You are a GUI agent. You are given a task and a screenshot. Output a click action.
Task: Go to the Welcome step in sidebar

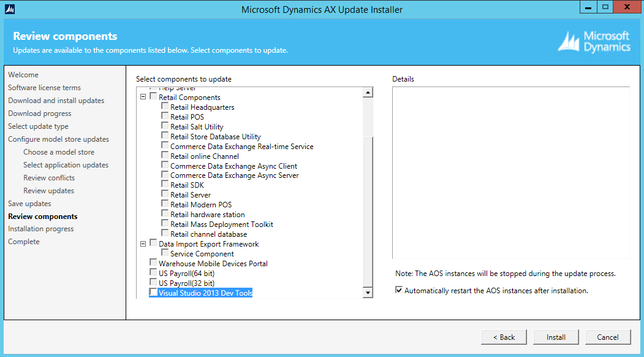coord(23,75)
